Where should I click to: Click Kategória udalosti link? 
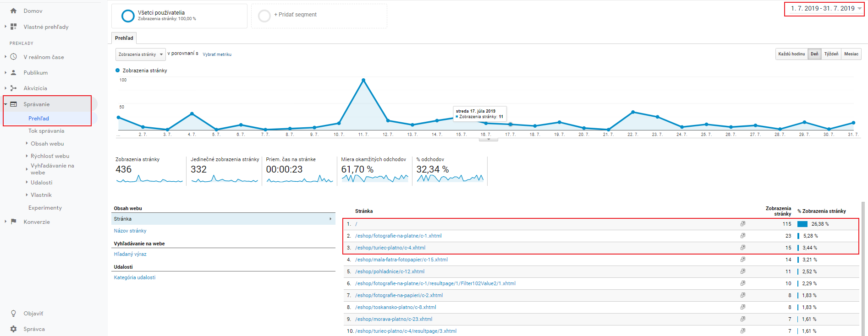pos(135,277)
